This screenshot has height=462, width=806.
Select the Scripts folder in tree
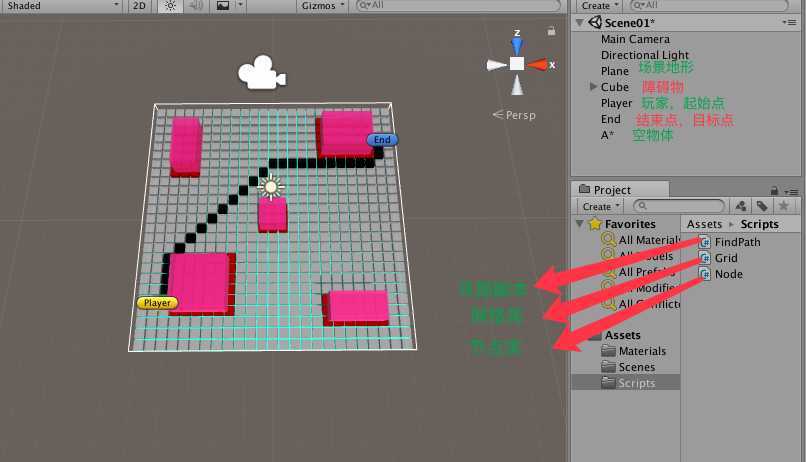point(636,383)
